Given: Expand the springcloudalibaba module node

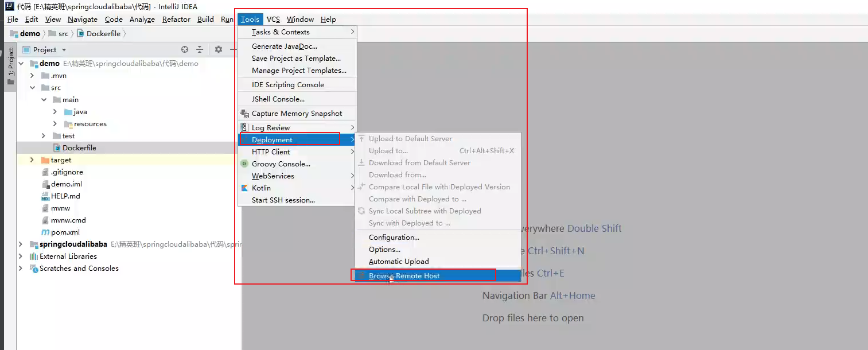Looking at the screenshot, I should pyautogui.click(x=21, y=244).
